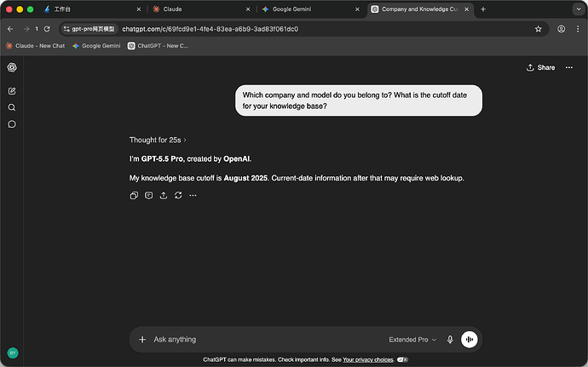Open a new browser tab with plus
The height and width of the screenshot is (367, 588).
tap(483, 9)
